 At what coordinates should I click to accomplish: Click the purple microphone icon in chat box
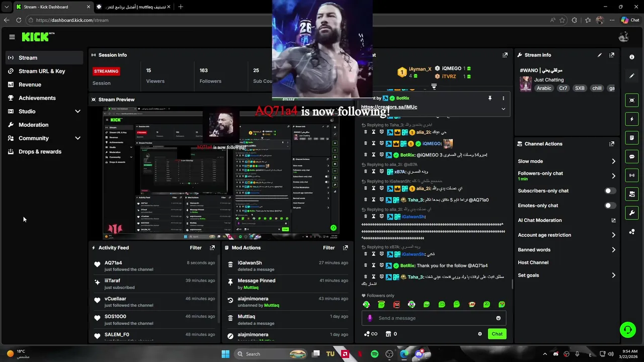click(x=370, y=318)
